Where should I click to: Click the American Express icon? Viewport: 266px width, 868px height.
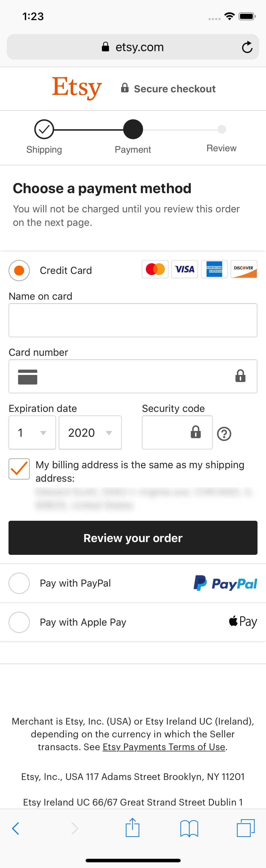click(x=214, y=269)
